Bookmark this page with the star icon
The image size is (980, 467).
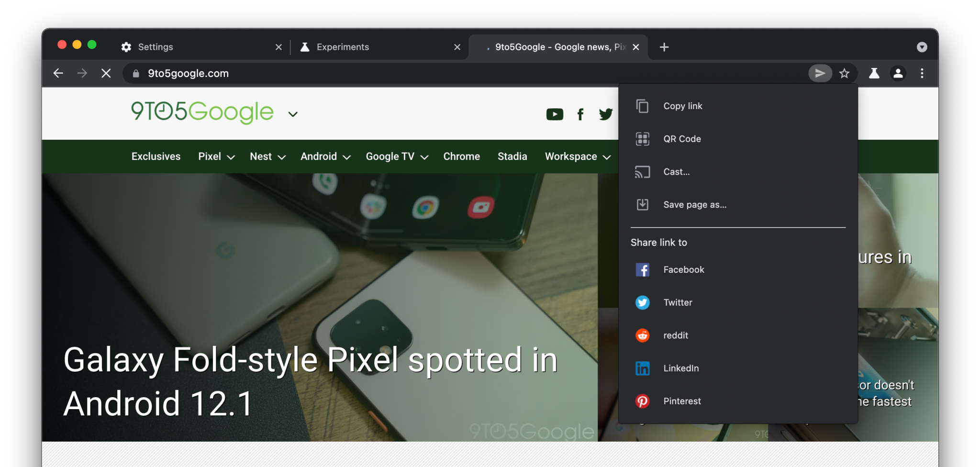[x=845, y=73]
